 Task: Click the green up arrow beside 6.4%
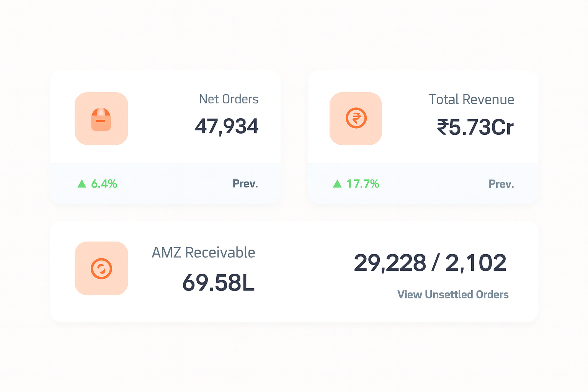click(82, 184)
